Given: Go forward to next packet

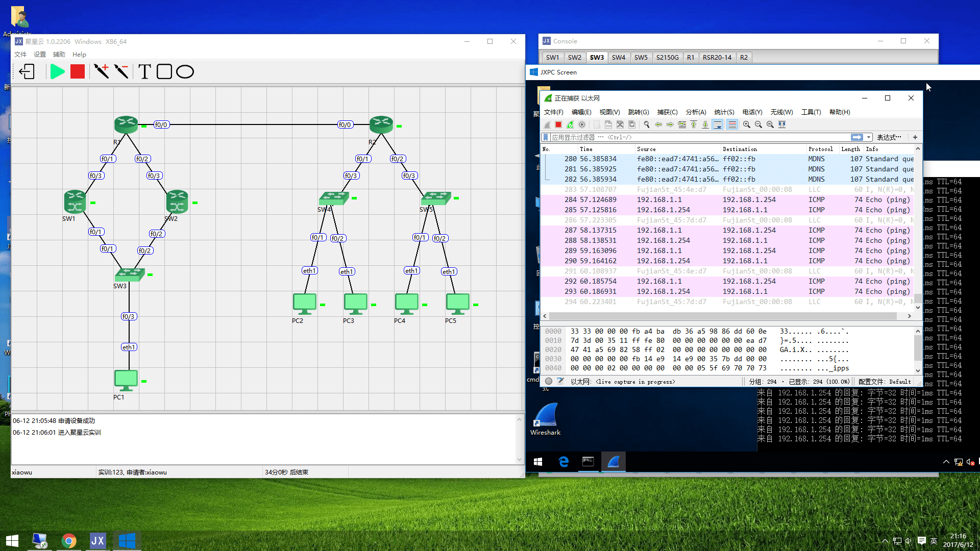Looking at the screenshot, I should pyautogui.click(x=670, y=124).
